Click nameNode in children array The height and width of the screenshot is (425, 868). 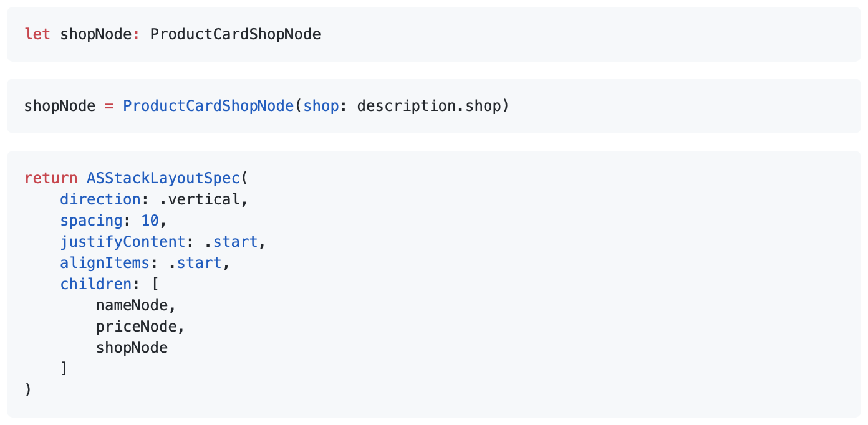tap(132, 305)
